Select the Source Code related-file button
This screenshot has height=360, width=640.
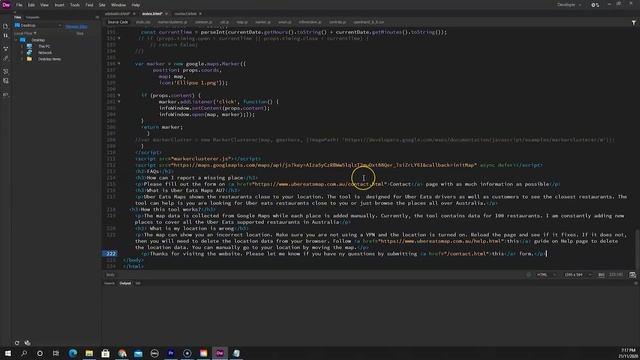click(x=118, y=22)
